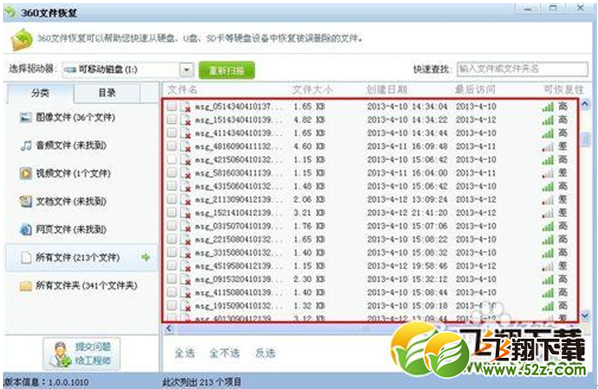Tick checkbox for msg_1514340410139

(172, 120)
